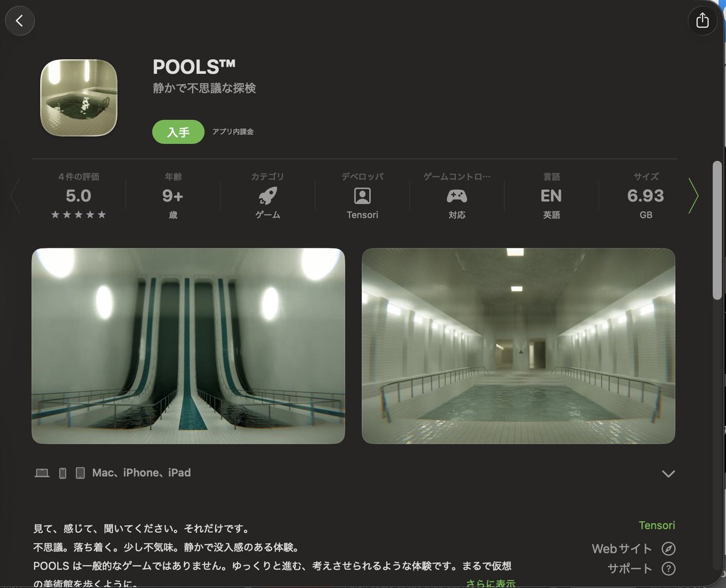Click the 静かで不思議な探検 subtitle
Screen dimensions: 726x588
tap(204, 88)
